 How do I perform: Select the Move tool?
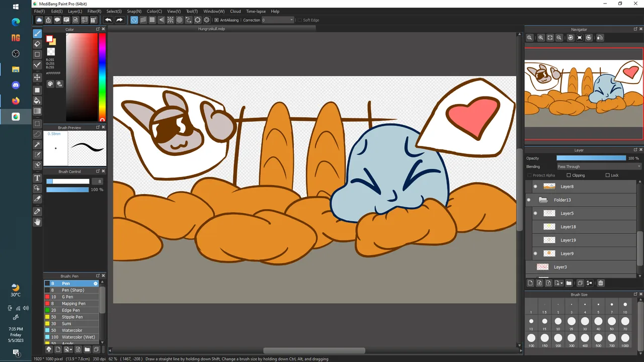(37, 77)
